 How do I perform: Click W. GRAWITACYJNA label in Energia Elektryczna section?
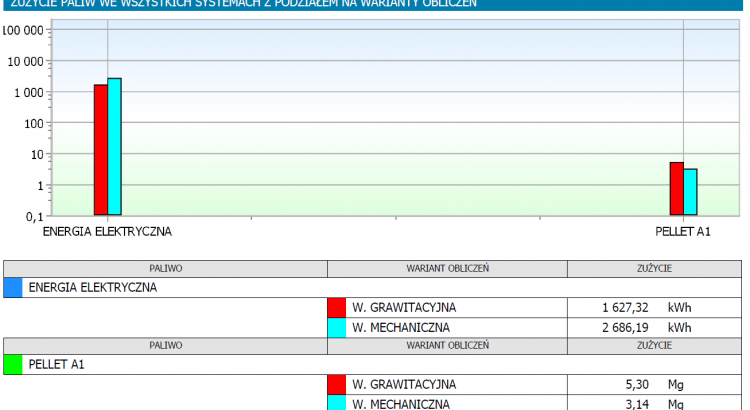[x=404, y=308]
